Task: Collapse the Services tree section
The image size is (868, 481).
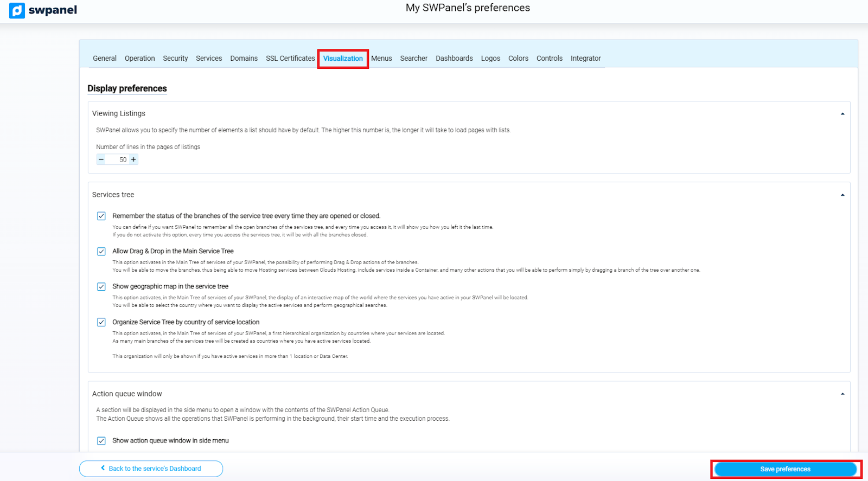Action: (x=842, y=195)
